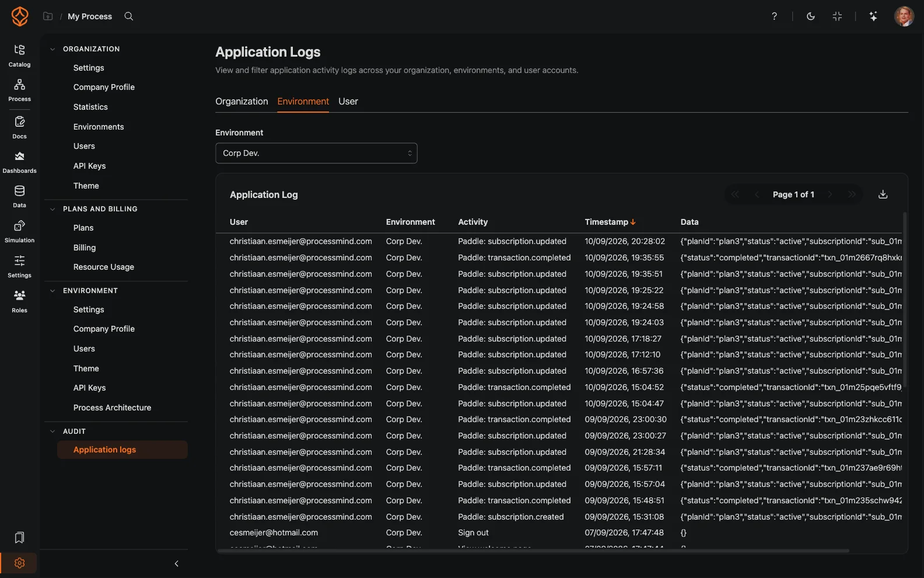Image resolution: width=924 pixels, height=578 pixels.
Task: Open Process Architecture page
Action: point(112,408)
